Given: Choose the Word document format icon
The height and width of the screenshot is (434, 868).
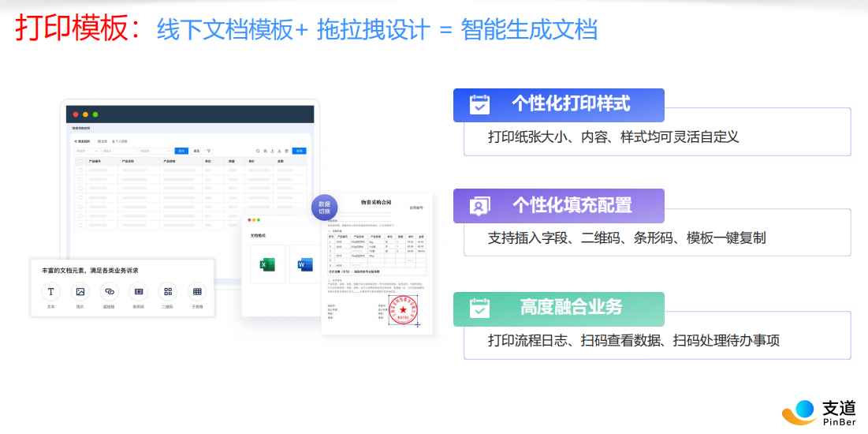Looking at the screenshot, I should pyautogui.click(x=304, y=264).
